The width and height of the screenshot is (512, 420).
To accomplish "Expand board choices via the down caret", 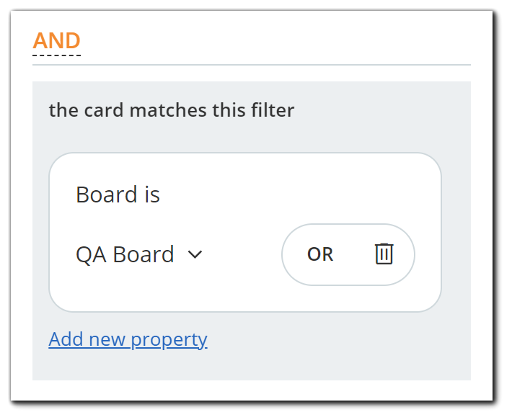I will (195, 254).
